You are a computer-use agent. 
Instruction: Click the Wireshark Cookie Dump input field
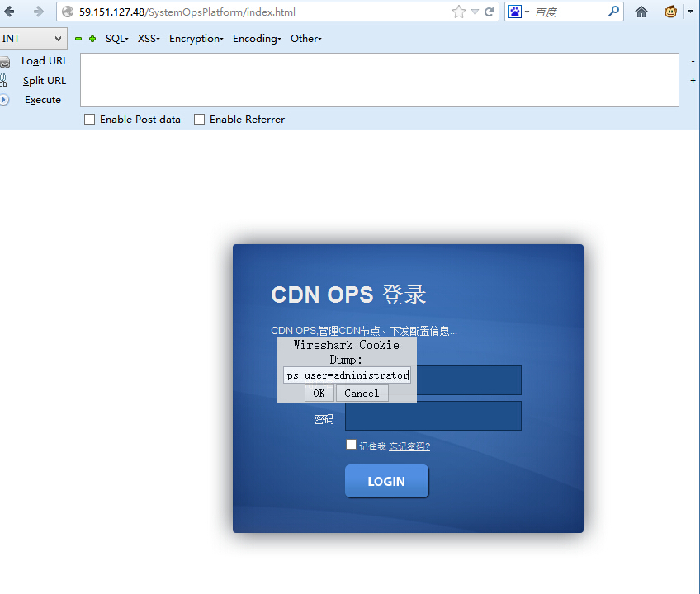347,375
